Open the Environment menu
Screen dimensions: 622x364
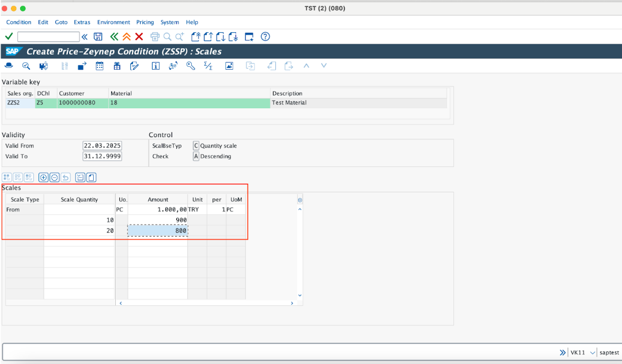pos(113,22)
